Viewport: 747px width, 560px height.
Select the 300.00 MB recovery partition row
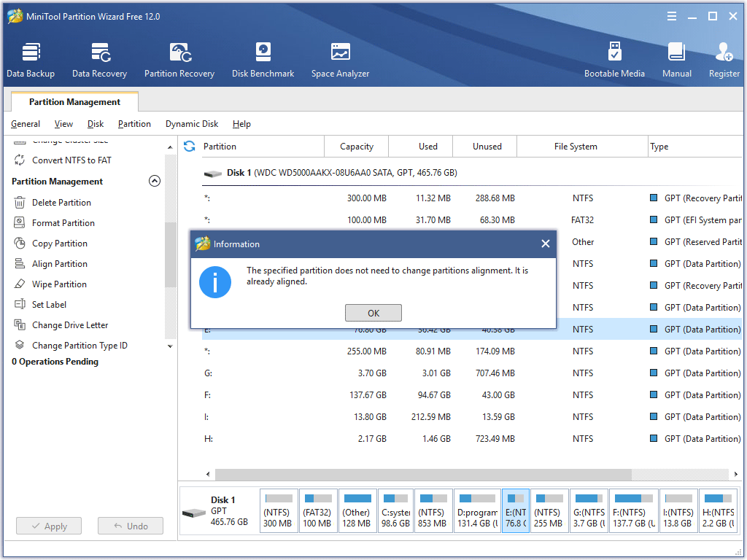(x=472, y=198)
